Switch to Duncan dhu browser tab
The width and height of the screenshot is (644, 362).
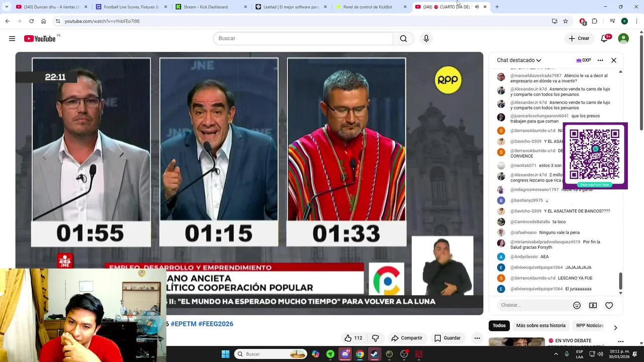(50, 7)
